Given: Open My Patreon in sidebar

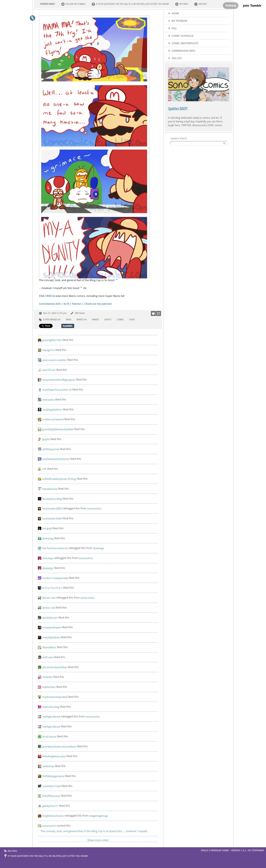Looking at the screenshot, I should 179,21.
